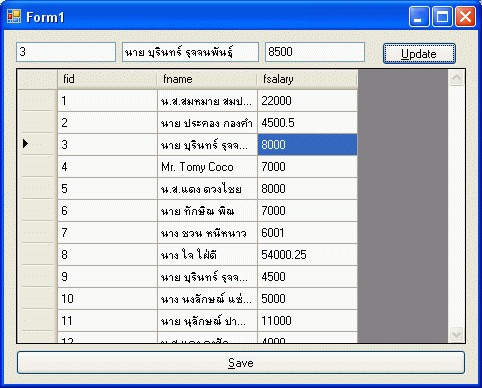Select fid cell 8

107,255
